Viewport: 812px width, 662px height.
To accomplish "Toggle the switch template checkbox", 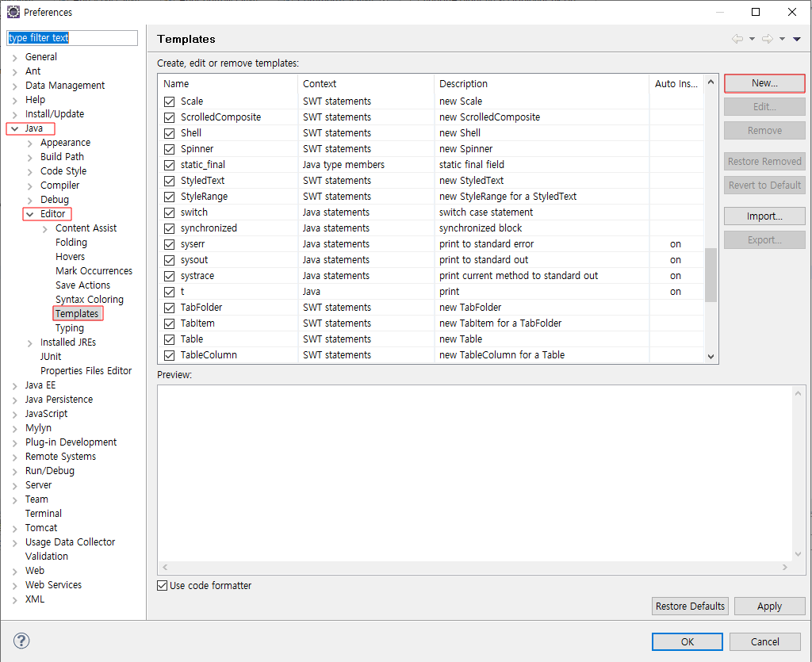I will point(170,212).
